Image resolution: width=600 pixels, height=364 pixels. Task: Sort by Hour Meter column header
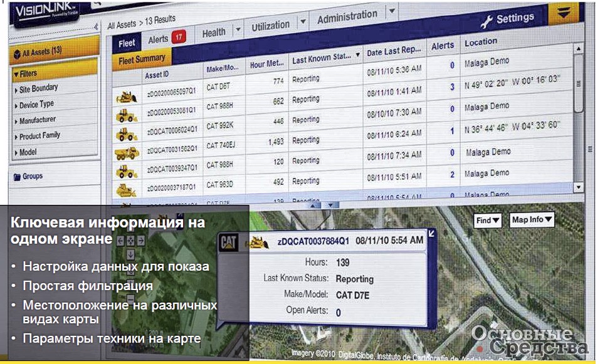(266, 65)
